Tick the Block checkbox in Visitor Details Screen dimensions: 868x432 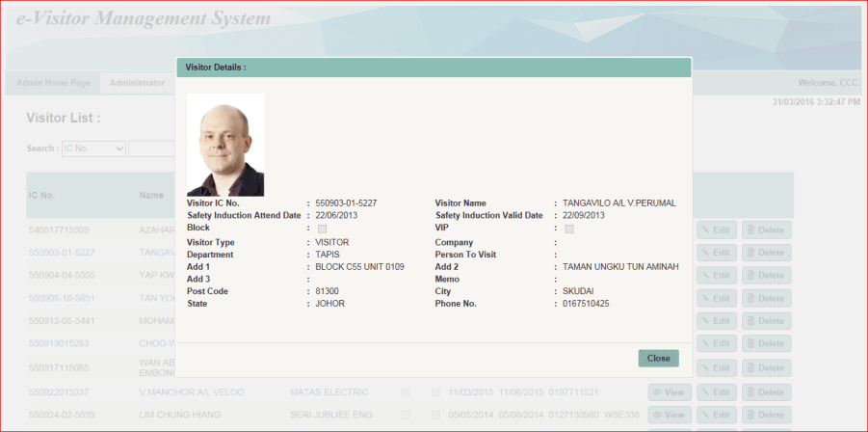point(322,229)
